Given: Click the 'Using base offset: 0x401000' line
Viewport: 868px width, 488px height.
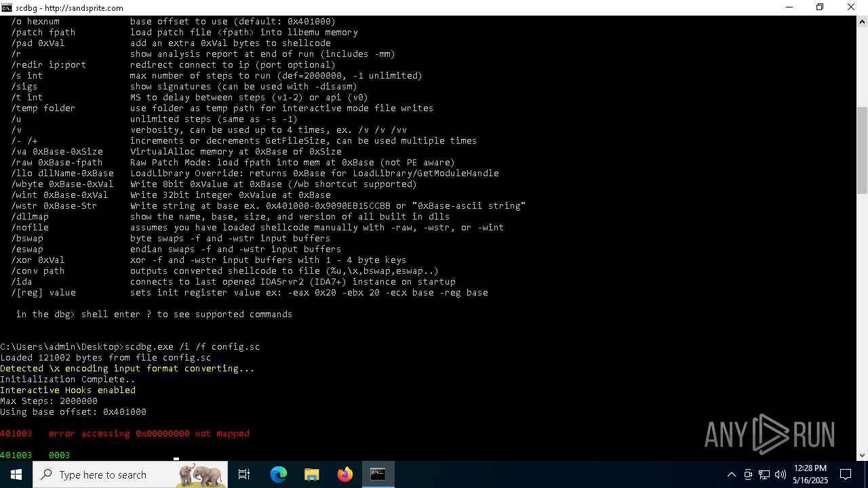Looking at the screenshot, I should tap(73, 412).
